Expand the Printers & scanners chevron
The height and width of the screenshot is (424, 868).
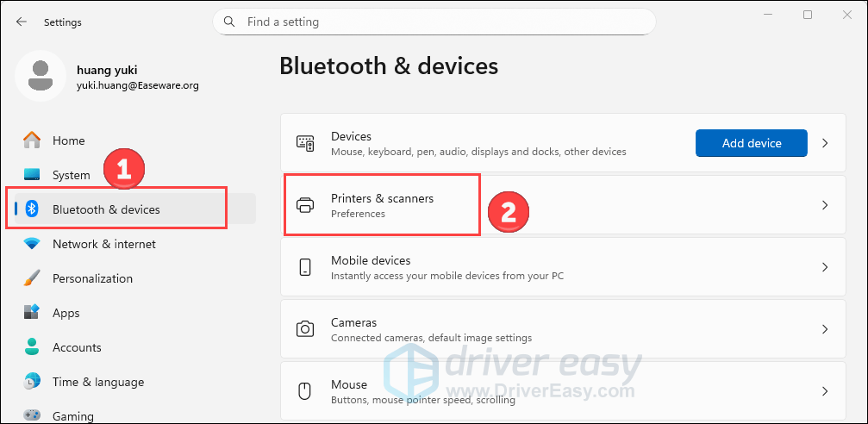[825, 205]
